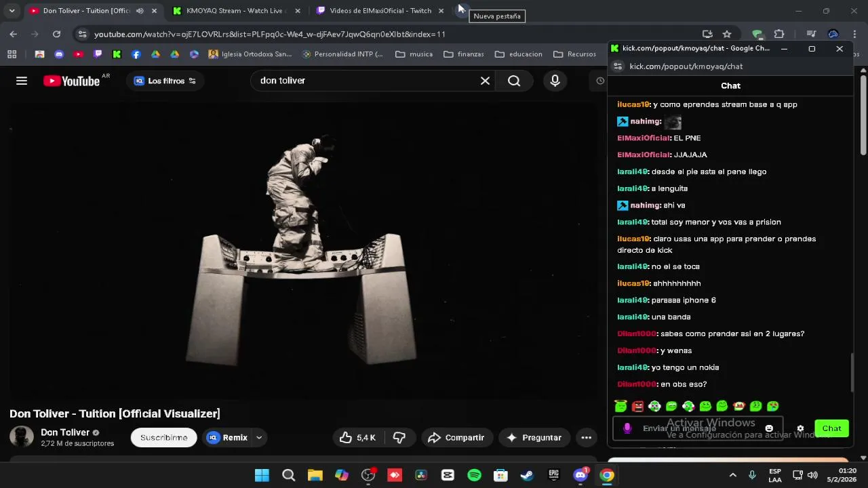Expand the 'finanzas' bookmarks folder
Image resolution: width=868 pixels, height=488 pixels.
tap(463, 54)
